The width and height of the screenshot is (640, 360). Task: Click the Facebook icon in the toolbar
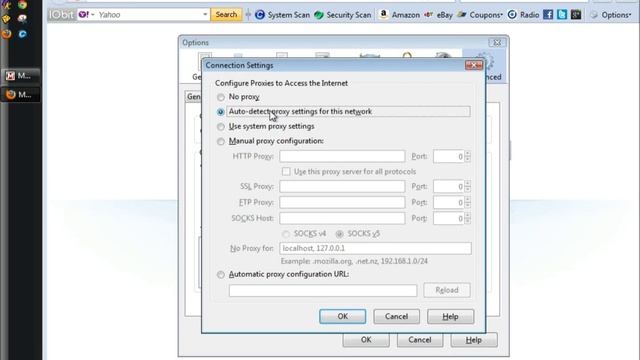548,15
